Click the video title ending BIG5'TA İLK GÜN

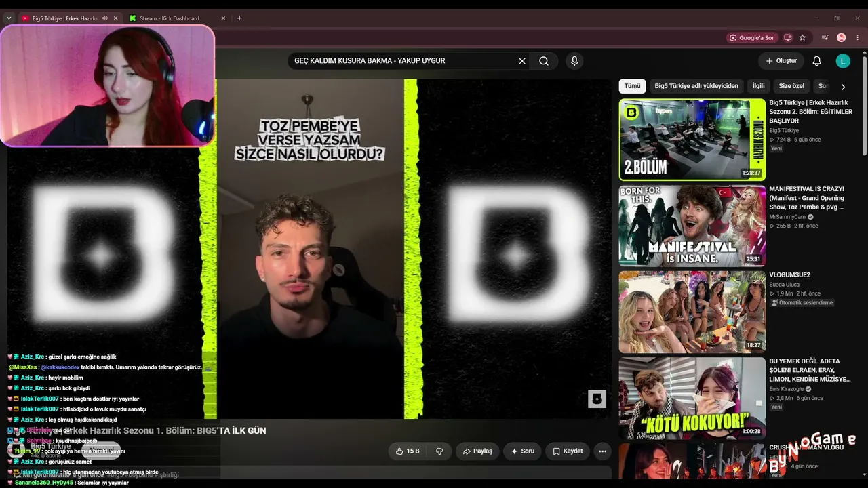pyautogui.click(x=136, y=430)
